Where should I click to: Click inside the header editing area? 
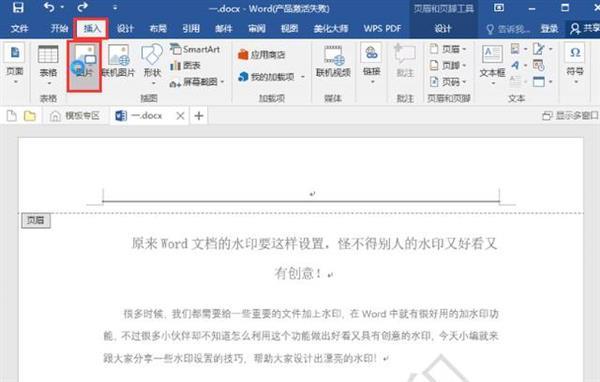click(301, 194)
